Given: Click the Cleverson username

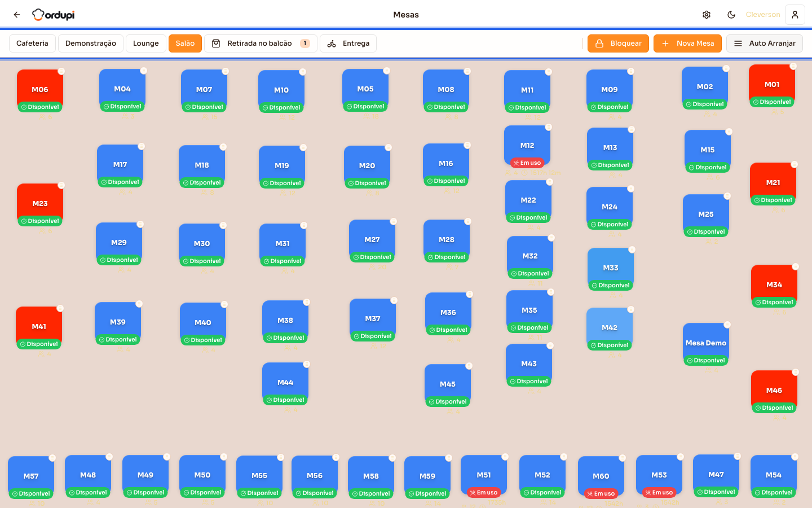Looking at the screenshot, I should (x=763, y=15).
